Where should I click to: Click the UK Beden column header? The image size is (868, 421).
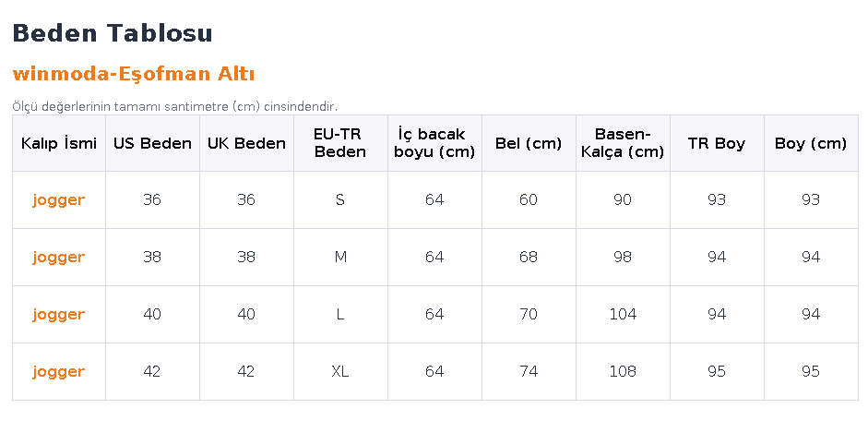[247, 143]
